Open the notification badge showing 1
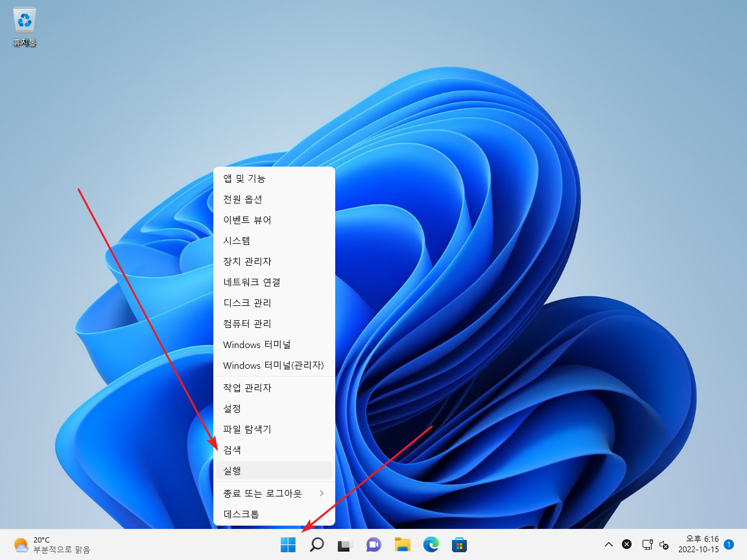This screenshot has height=560, width=747. tap(728, 544)
